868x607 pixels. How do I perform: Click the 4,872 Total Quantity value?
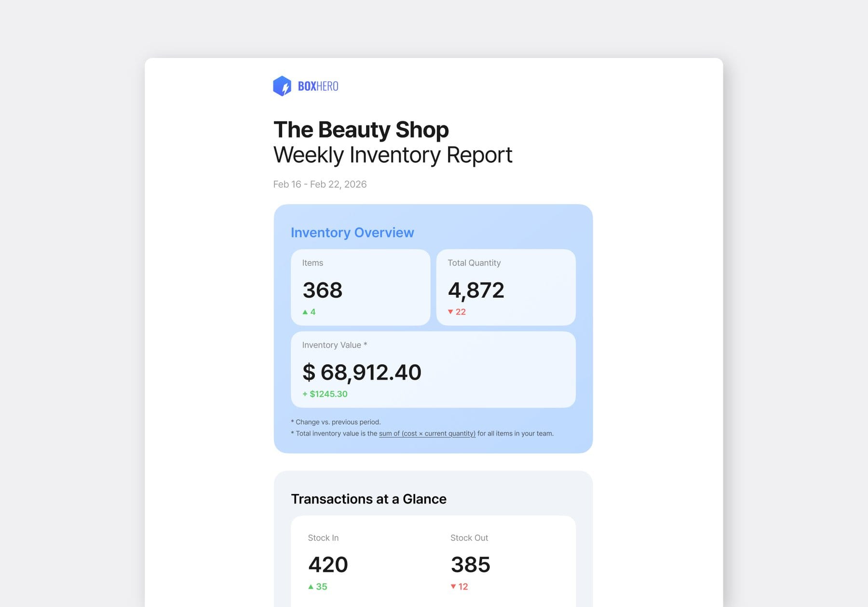[x=476, y=290]
